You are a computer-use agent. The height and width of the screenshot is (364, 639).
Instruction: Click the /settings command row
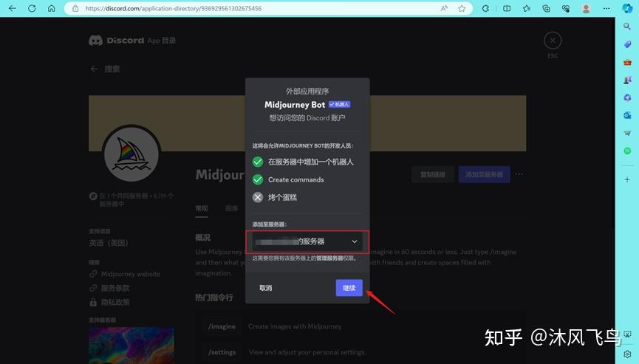(360, 351)
